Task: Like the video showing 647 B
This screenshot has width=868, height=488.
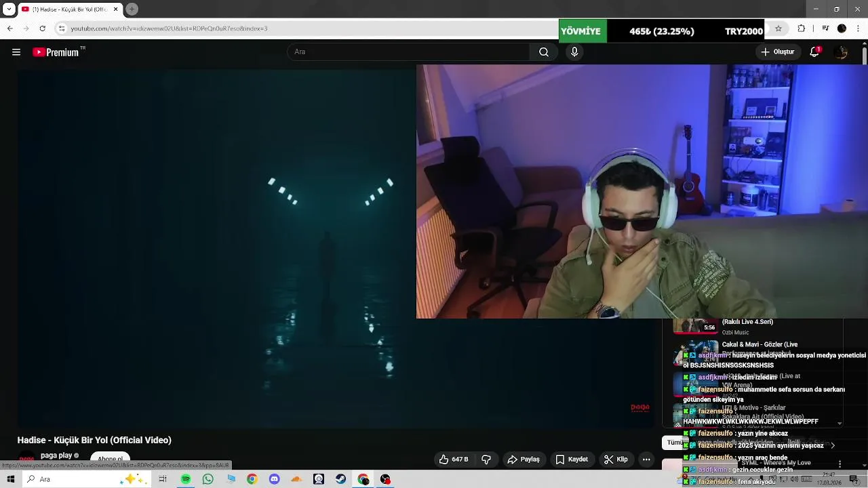Action: pyautogui.click(x=453, y=460)
